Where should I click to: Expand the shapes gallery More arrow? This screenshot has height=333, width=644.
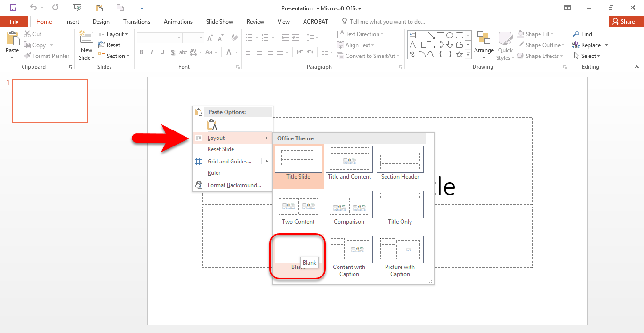point(468,55)
